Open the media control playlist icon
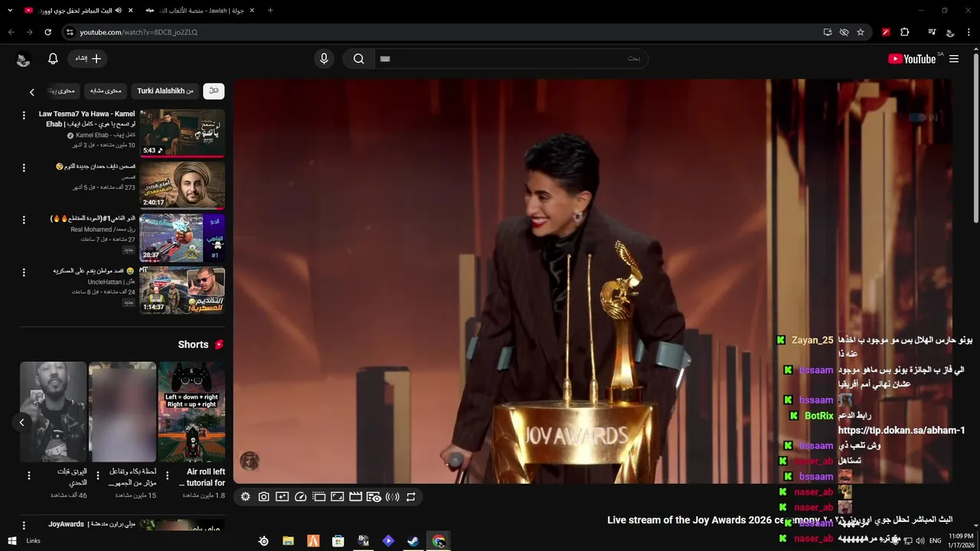This screenshot has height=551, width=980. pyautogui.click(x=932, y=32)
